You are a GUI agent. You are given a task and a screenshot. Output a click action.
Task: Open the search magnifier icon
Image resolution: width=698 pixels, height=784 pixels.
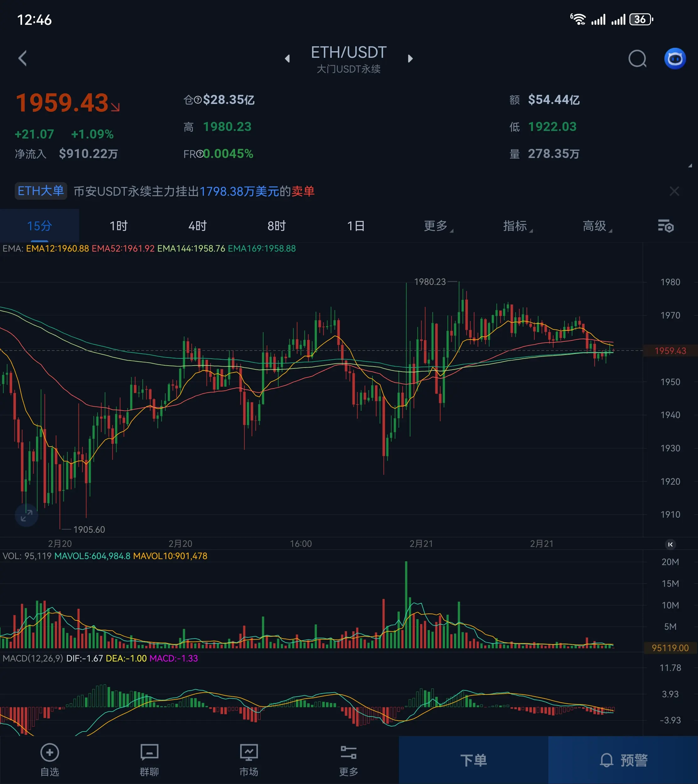[637, 59]
